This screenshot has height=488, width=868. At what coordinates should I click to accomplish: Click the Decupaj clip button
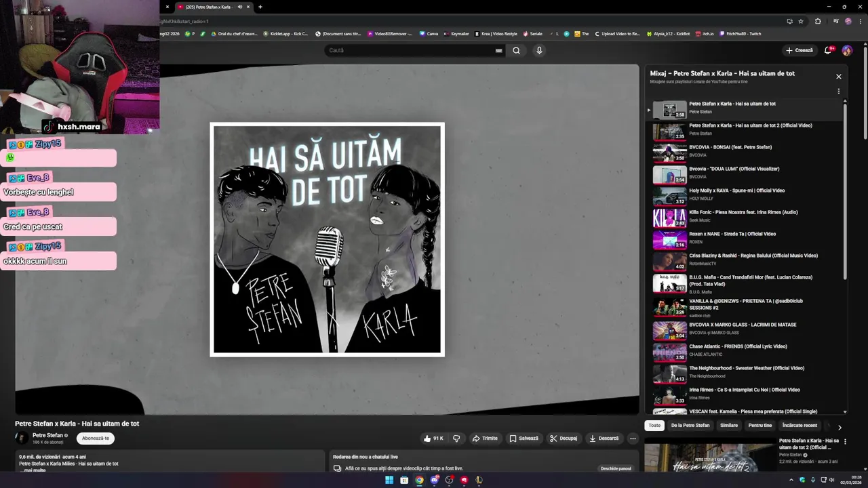[x=563, y=439]
